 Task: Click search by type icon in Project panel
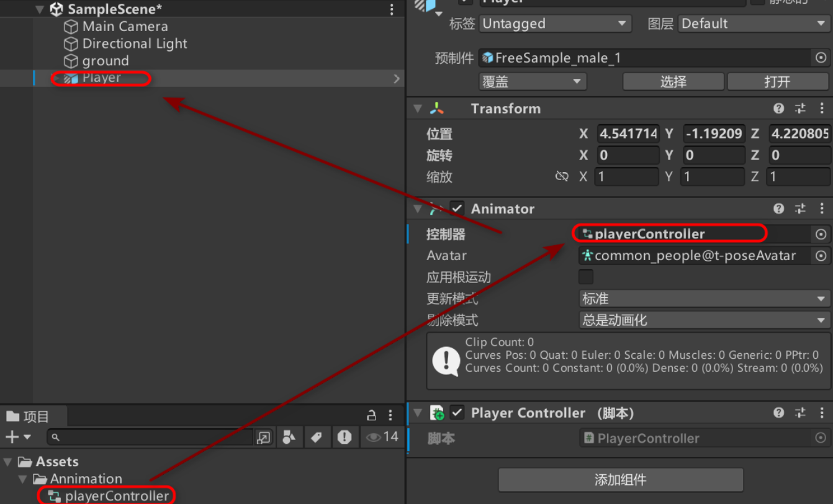point(289,438)
